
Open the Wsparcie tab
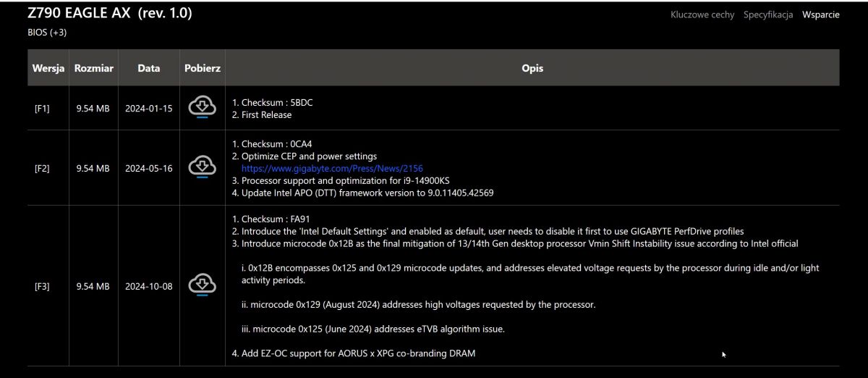pyautogui.click(x=820, y=14)
